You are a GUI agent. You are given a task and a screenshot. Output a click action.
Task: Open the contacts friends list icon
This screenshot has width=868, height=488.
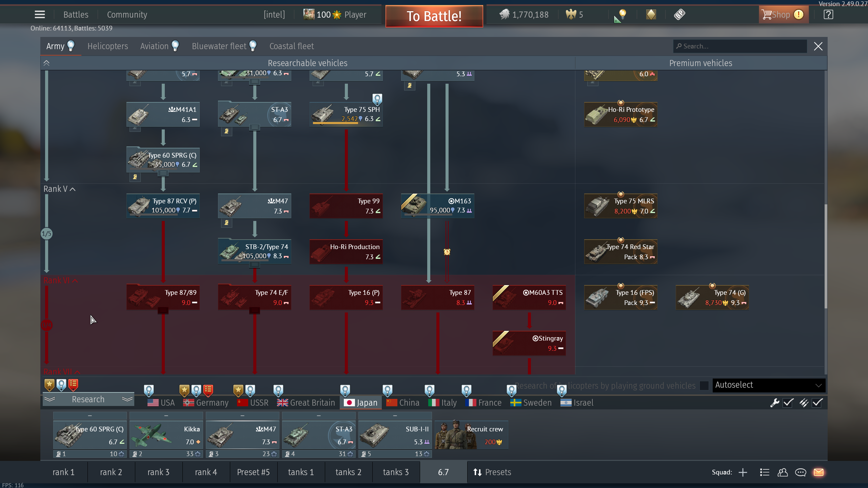[783, 472]
